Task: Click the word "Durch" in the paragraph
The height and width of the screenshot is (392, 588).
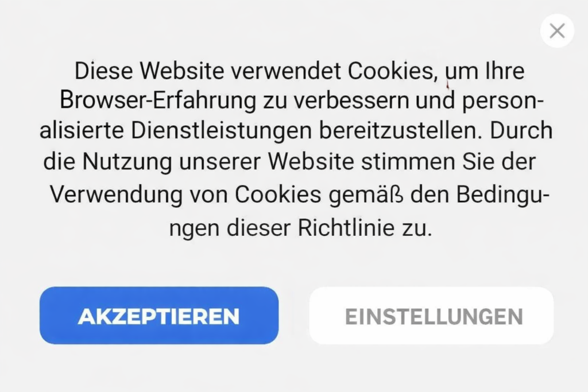Action: click(521, 131)
